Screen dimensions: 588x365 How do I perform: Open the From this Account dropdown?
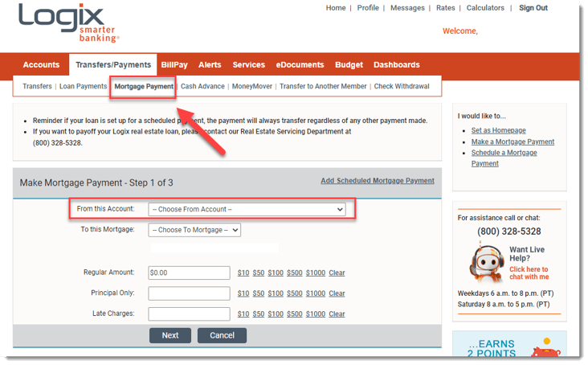[x=247, y=209]
